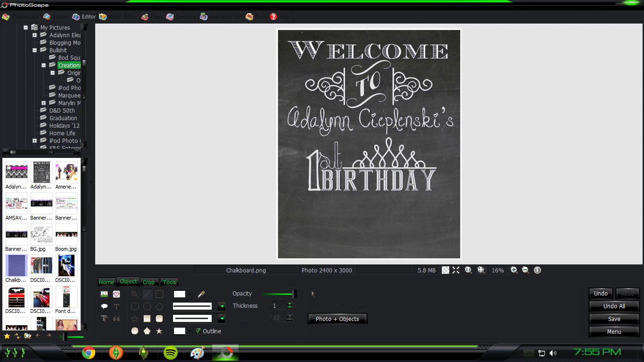
Task: Select the filled circle shape tool
Action: (x=135, y=331)
